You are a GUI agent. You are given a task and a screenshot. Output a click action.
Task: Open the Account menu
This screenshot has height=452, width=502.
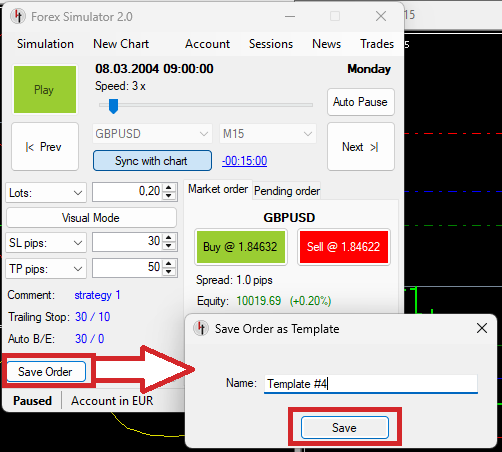[207, 44]
